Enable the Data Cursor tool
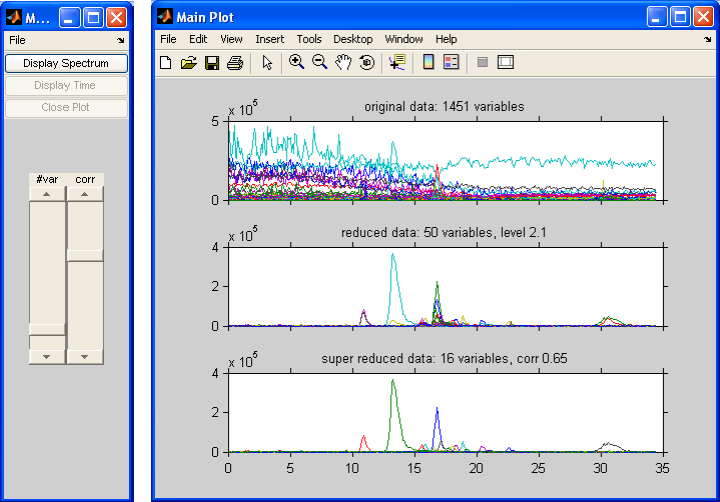 (x=397, y=62)
